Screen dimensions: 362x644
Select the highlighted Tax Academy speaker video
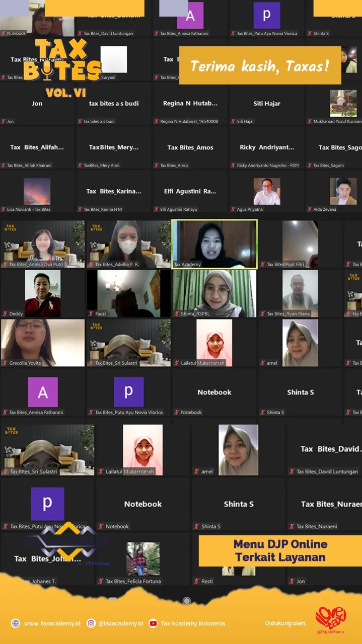[x=214, y=244]
